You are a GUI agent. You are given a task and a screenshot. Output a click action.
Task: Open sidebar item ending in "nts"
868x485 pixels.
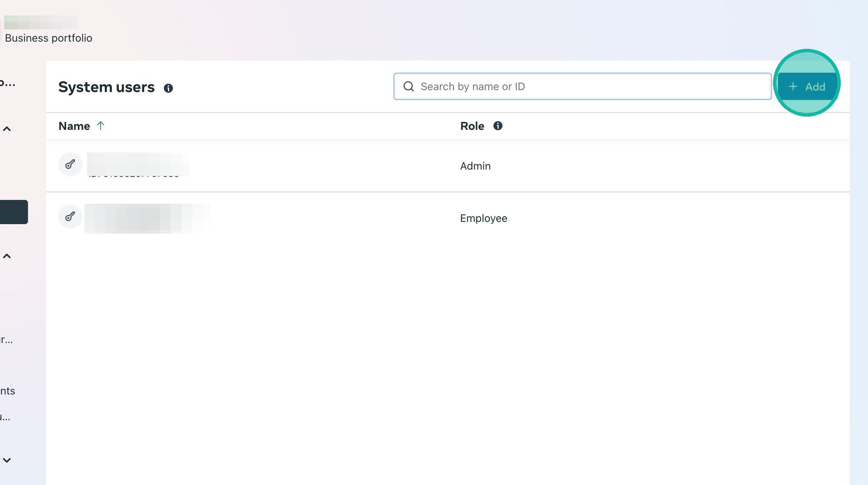8,391
